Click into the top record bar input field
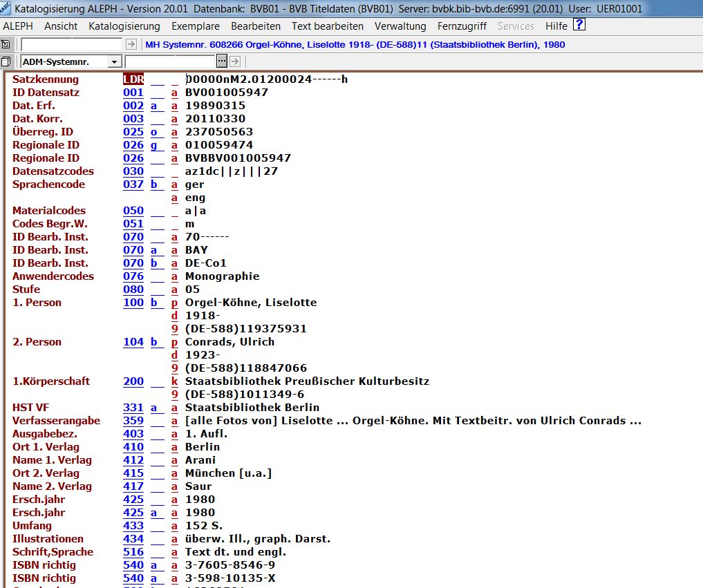703x588 pixels. click(x=71, y=44)
